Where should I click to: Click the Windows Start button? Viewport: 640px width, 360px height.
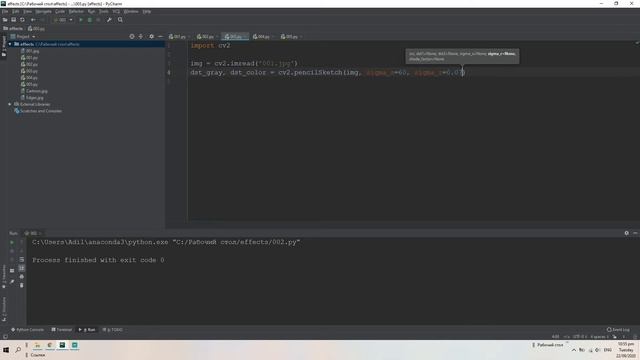click(6, 350)
